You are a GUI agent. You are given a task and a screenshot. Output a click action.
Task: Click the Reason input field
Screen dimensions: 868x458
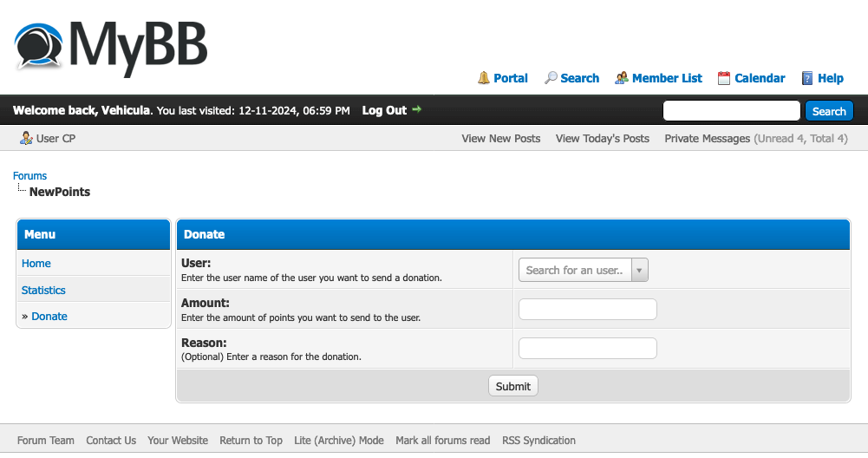click(x=587, y=349)
